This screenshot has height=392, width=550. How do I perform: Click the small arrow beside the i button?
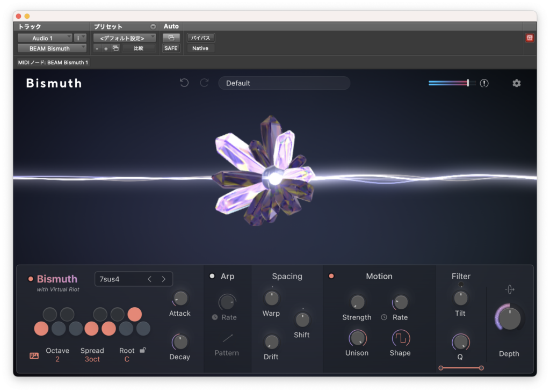click(x=83, y=38)
